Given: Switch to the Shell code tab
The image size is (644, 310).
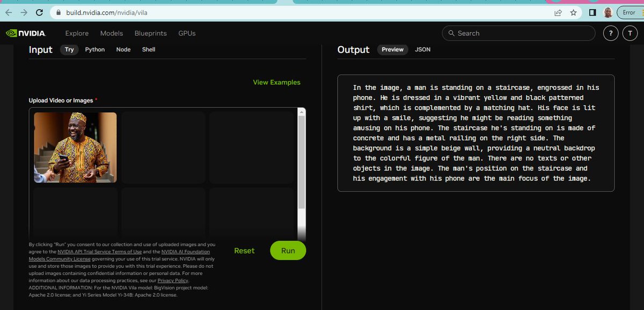Looking at the screenshot, I should click(149, 49).
